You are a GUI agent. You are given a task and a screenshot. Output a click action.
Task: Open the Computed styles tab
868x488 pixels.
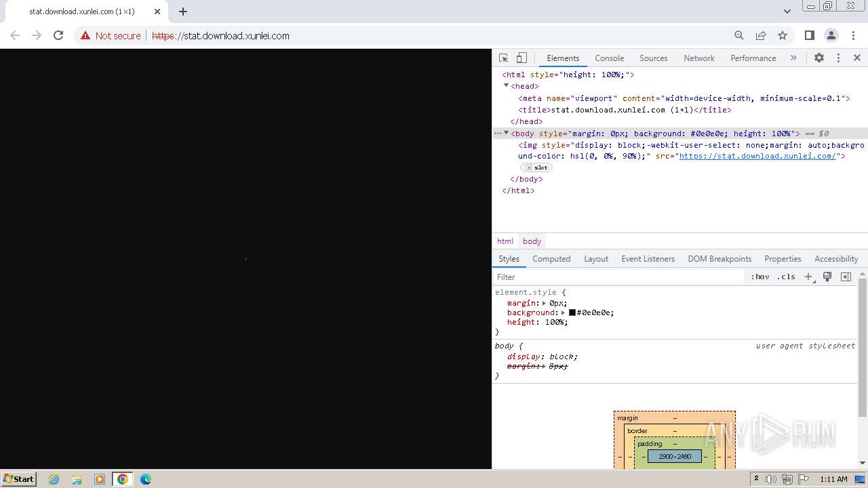coord(551,259)
